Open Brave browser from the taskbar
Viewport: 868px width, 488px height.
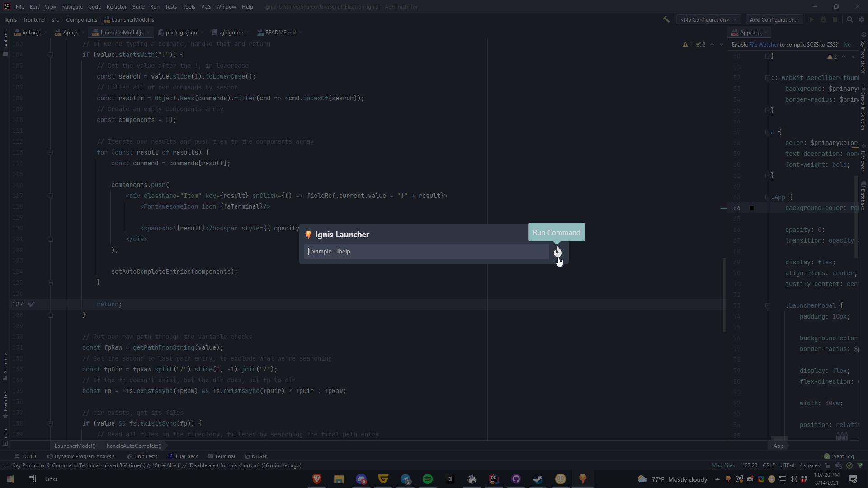point(317,479)
